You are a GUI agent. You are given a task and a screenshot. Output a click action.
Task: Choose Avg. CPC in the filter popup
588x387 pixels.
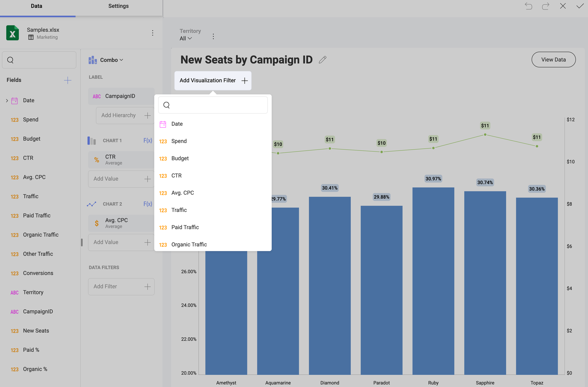tap(213, 193)
